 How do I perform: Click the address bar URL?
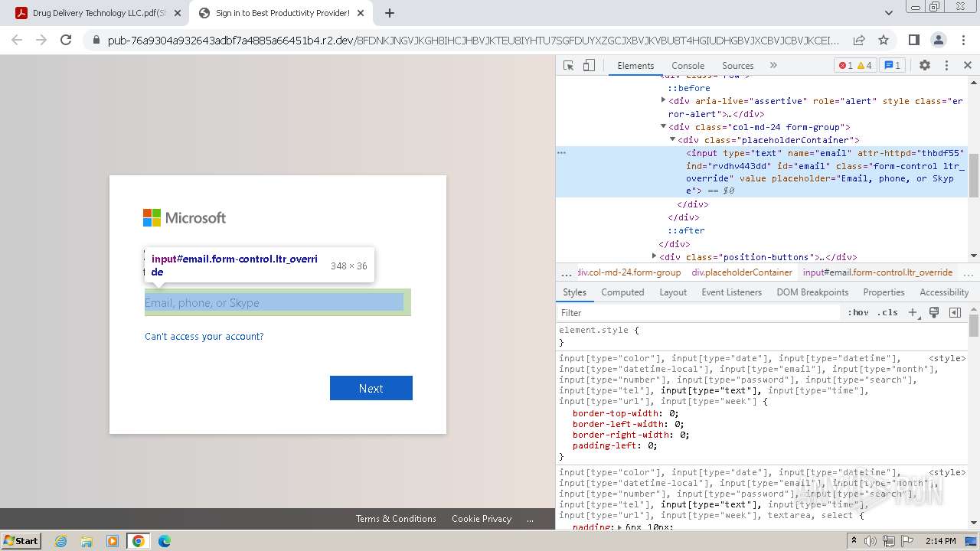click(472, 41)
